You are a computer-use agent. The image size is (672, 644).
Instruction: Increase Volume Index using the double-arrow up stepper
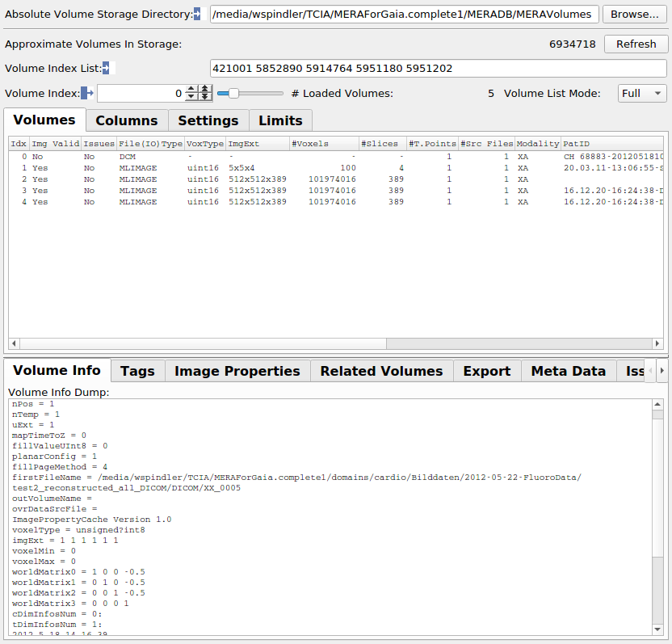click(x=205, y=90)
